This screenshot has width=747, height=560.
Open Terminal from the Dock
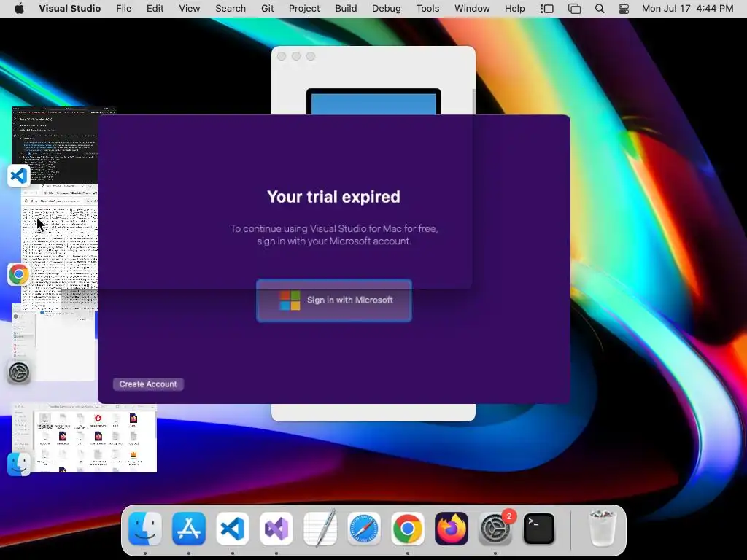(539, 529)
